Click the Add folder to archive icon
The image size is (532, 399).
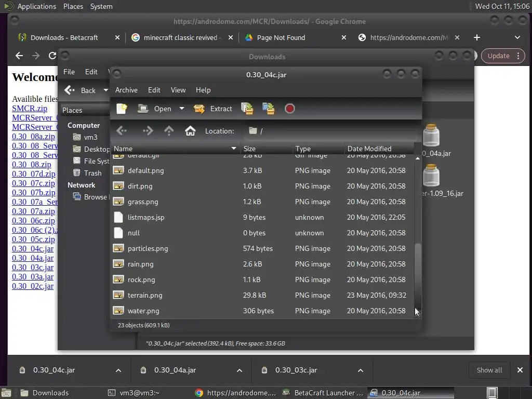coord(269,109)
